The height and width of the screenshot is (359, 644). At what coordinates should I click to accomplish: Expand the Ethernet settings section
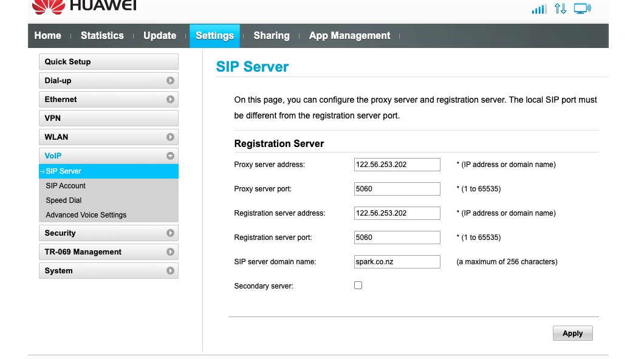(x=108, y=100)
